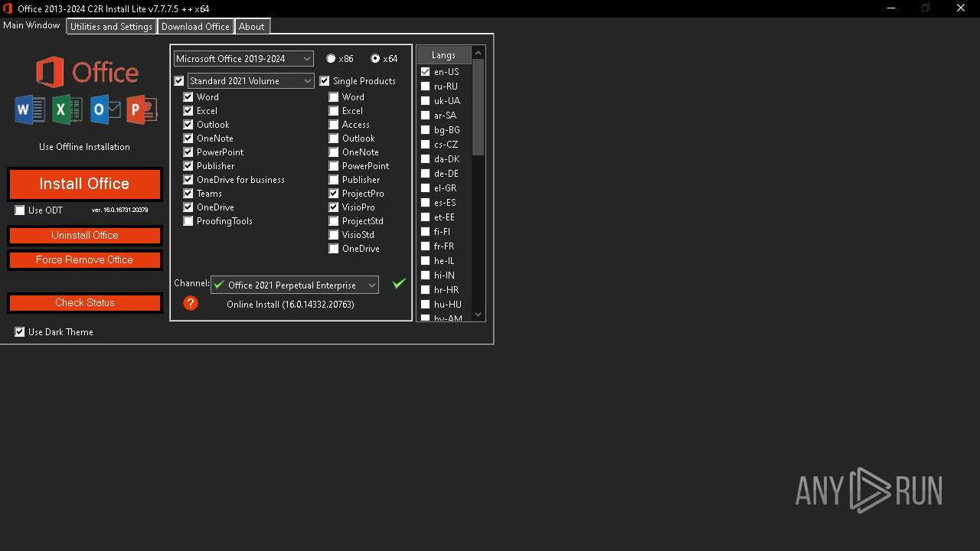Image resolution: width=980 pixels, height=551 pixels.
Task: Click the ver. 16.0.16731.20378 label
Action: (120, 210)
